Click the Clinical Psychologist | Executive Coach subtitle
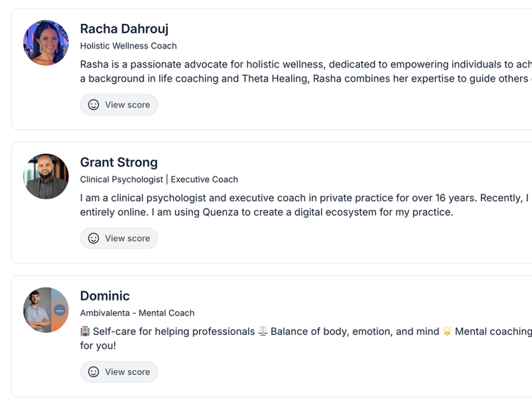 tap(159, 179)
